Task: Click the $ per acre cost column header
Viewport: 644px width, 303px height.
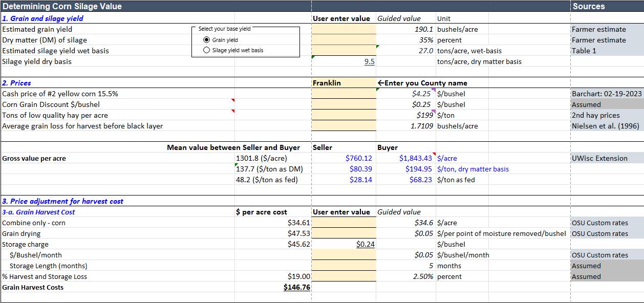Action: click(x=261, y=212)
